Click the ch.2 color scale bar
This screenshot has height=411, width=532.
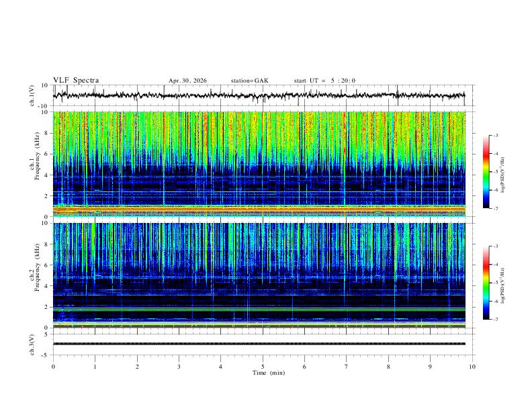(x=486, y=283)
